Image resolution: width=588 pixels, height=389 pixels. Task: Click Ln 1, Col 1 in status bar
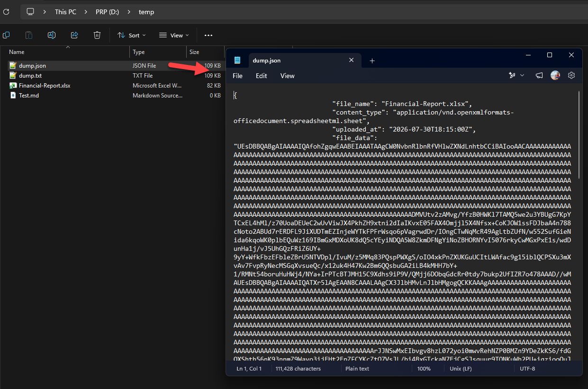coord(249,369)
